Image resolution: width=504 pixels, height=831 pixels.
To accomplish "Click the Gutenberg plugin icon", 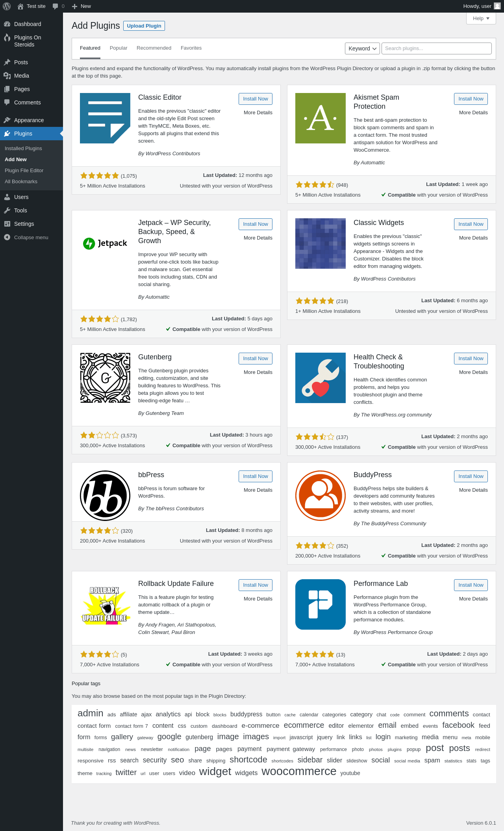I will [x=105, y=378].
